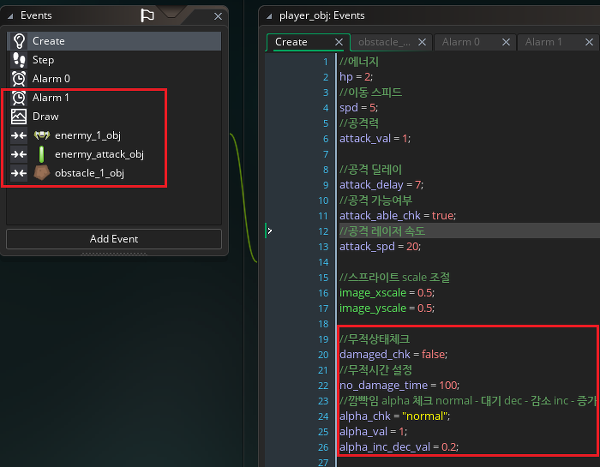Click the Add Event button
600x467 pixels.
tap(114, 239)
